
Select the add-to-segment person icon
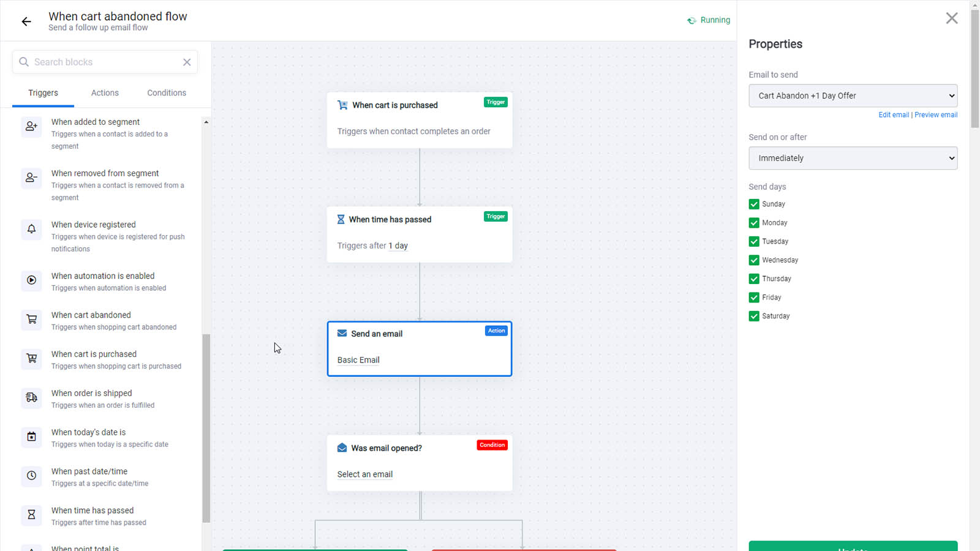[31, 127]
